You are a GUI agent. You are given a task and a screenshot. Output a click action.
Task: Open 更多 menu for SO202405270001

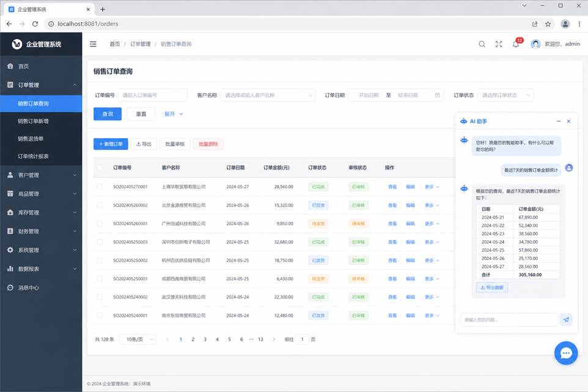pos(432,187)
